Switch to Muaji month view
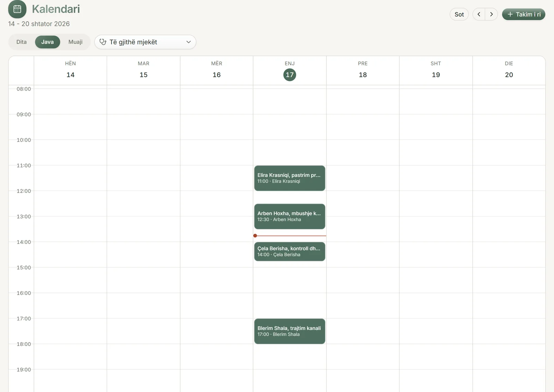This screenshot has height=392, width=554. tap(75, 42)
